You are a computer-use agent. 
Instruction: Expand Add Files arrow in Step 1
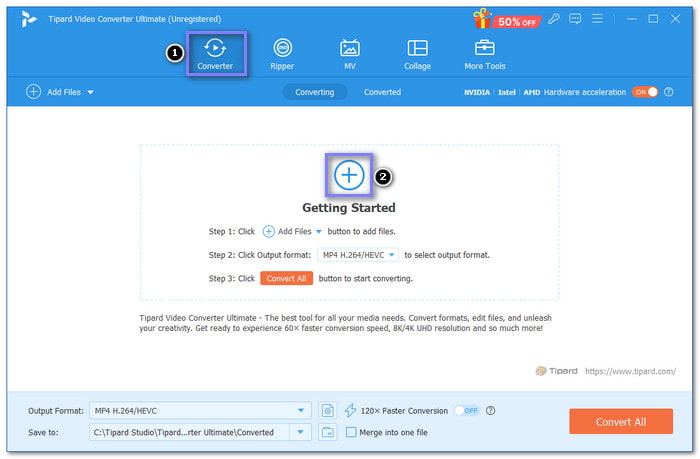[319, 232]
